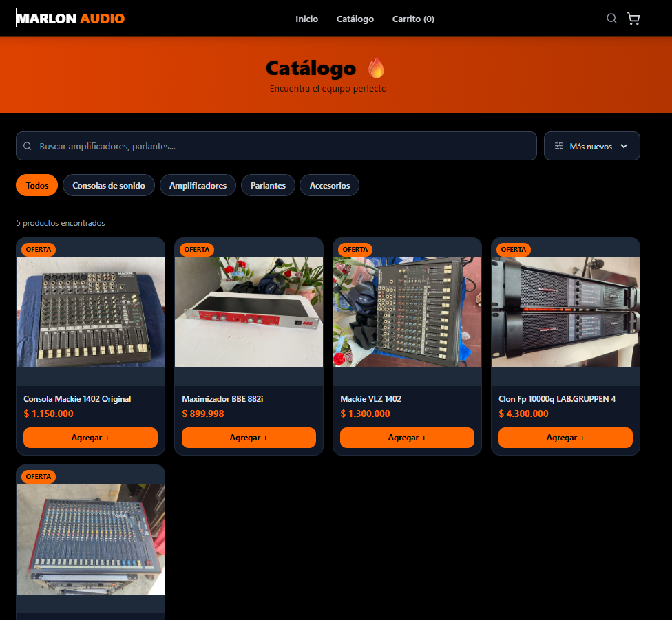The image size is (672, 620).
Task: Open Carrito (0) from the nav bar
Action: (413, 19)
